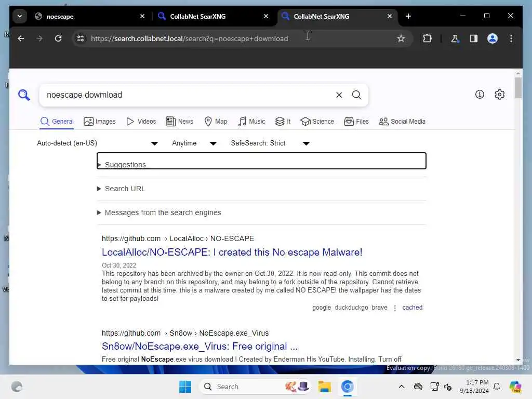The height and width of the screenshot is (399, 532).
Task: Select the Science category tab
Action: click(x=317, y=122)
